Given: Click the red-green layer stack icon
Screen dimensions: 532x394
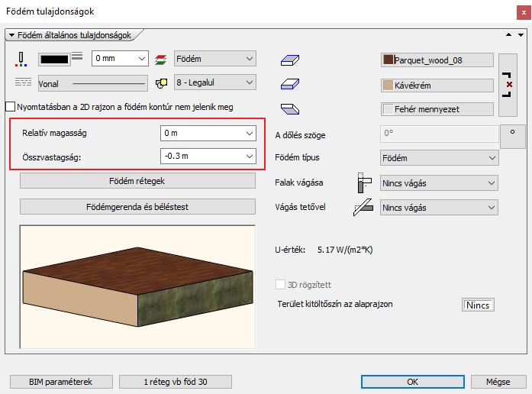Looking at the screenshot, I should pyautogui.click(x=160, y=60).
